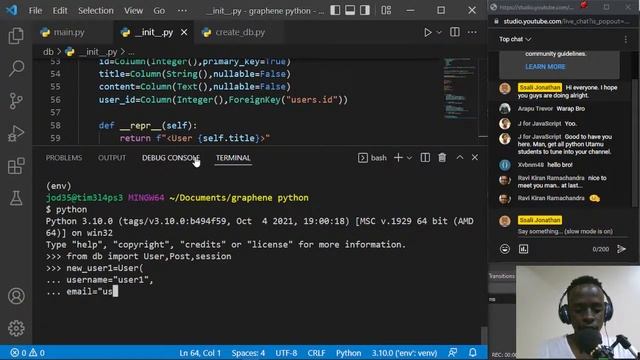The height and width of the screenshot is (360, 640).
Task: Select the bash terminal profile
Action: (372, 158)
